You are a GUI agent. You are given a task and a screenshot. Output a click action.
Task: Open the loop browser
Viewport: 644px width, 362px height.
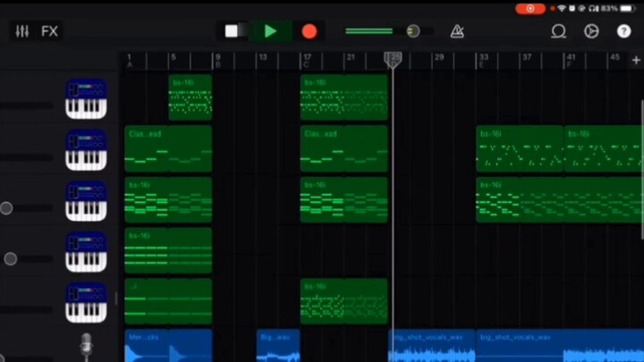tap(559, 31)
